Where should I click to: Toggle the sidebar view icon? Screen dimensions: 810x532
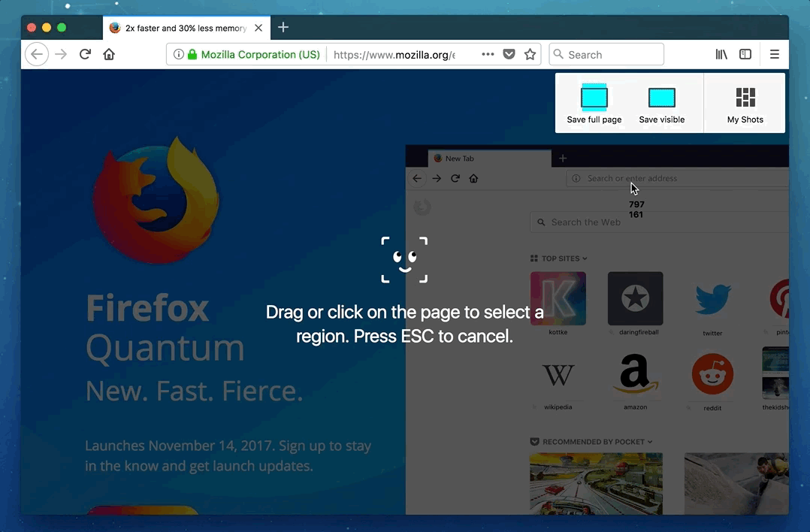(x=745, y=54)
